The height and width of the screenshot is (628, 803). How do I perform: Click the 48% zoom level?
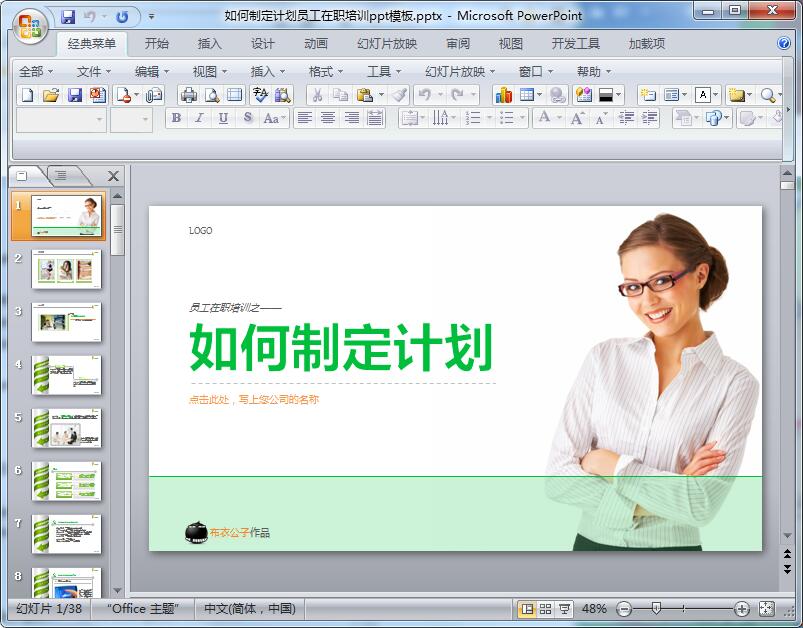point(594,609)
